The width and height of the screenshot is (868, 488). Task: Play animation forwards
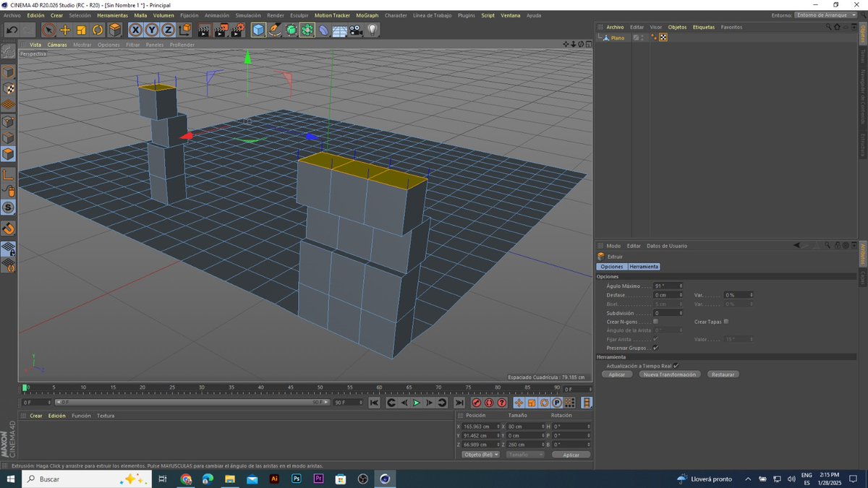[417, 403]
